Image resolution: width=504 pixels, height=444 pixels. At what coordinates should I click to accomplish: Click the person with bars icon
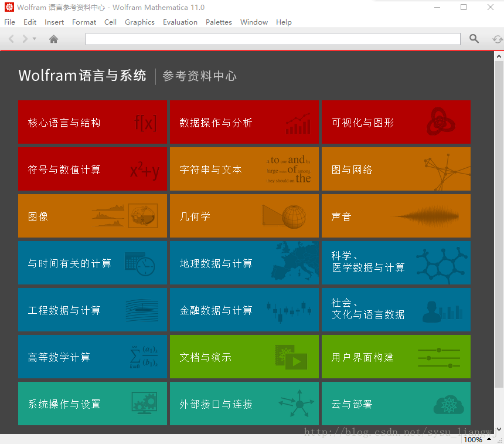click(x=442, y=312)
